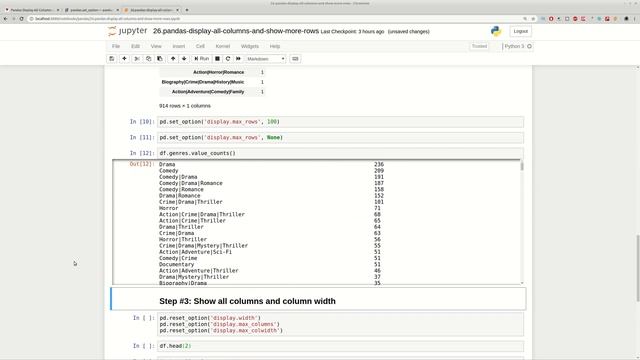The image size is (640, 360).
Task: Close the second browser tab
Action: (118, 10)
